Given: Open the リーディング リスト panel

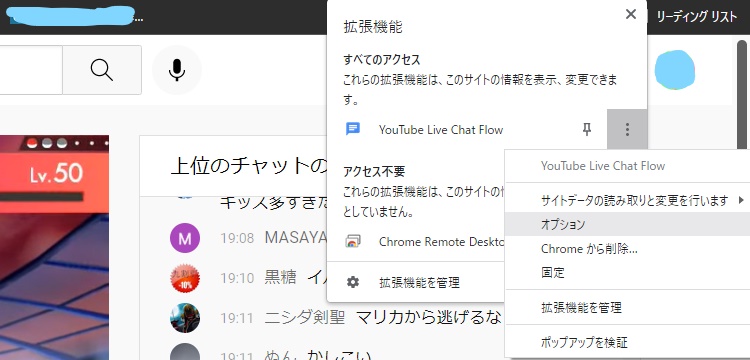Looking at the screenshot, I should pos(696,17).
